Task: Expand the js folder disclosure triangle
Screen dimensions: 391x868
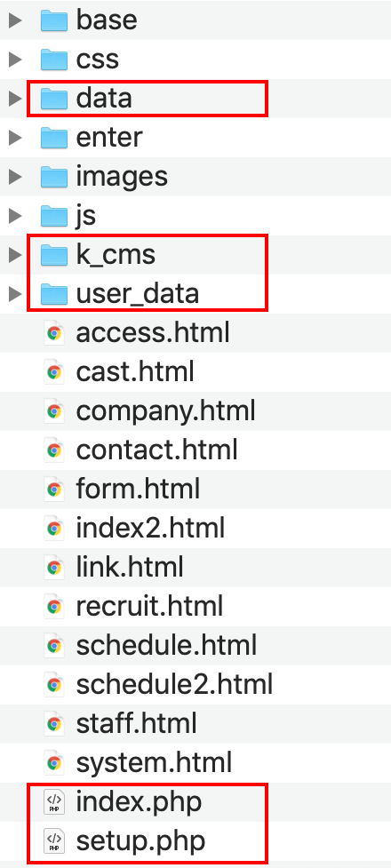Action: (x=15, y=216)
